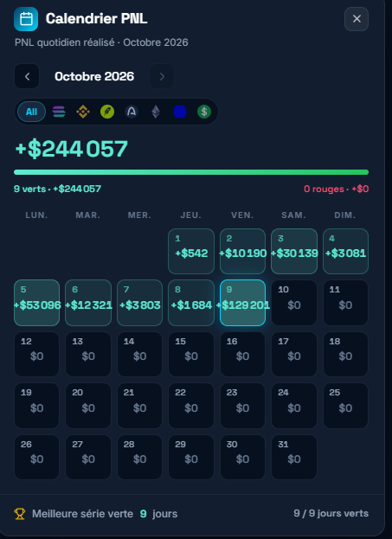Click the '9 verts · +$244 057' summary
This screenshot has width=392, height=539.
[57, 189]
